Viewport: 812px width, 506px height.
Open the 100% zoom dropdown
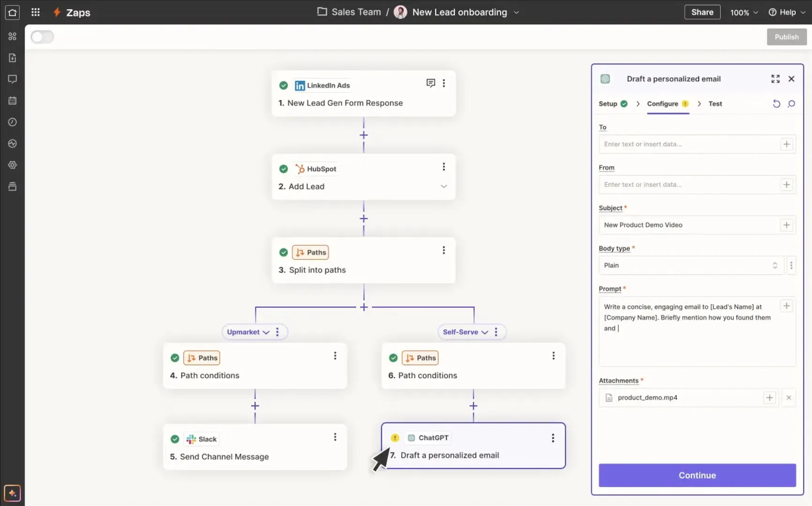(x=744, y=13)
